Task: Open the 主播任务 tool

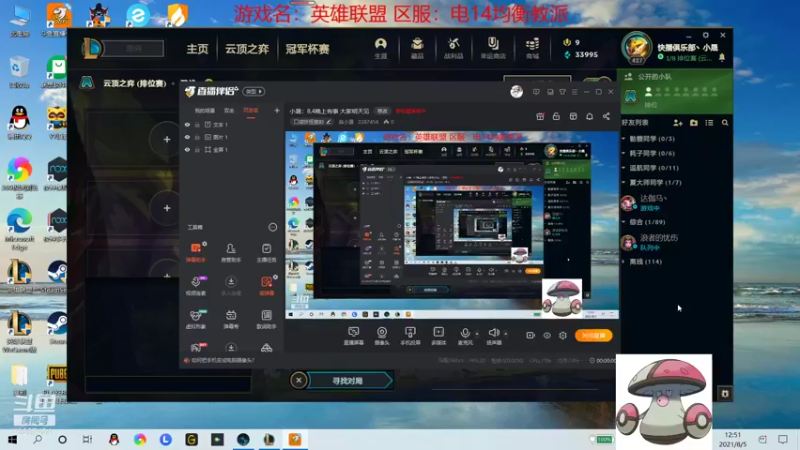Action: tap(266, 253)
